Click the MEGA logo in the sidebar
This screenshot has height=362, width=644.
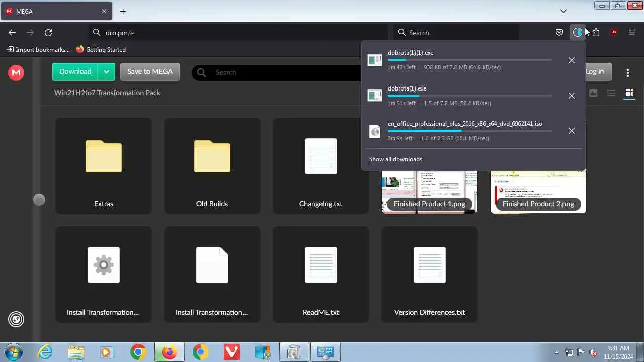click(16, 73)
